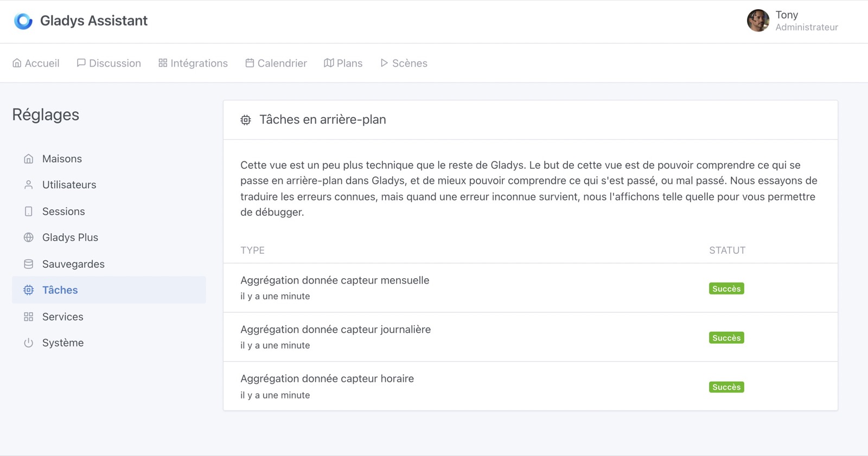
Task: Click the Services grid icon
Action: (x=29, y=317)
